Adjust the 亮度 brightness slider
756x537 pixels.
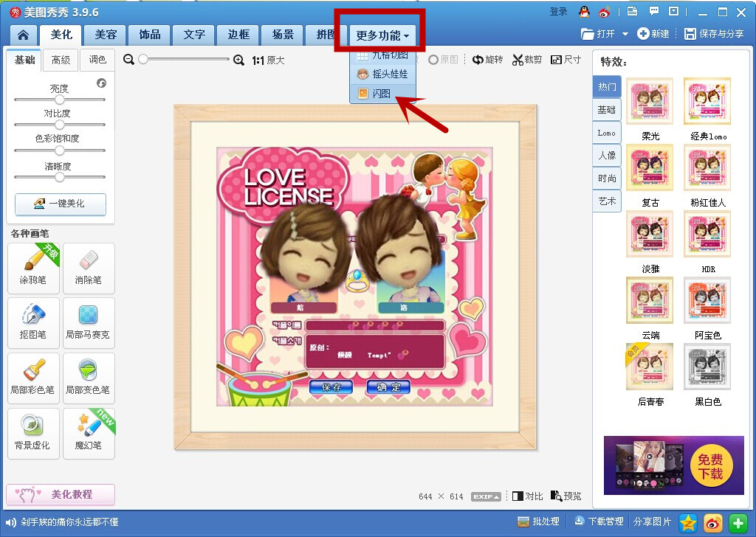pyautogui.click(x=60, y=100)
